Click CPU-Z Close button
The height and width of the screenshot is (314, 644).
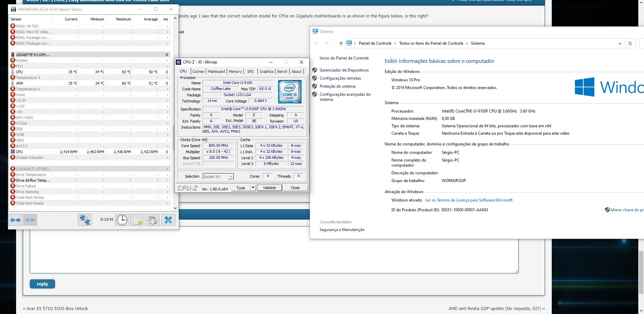click(295, 188)
